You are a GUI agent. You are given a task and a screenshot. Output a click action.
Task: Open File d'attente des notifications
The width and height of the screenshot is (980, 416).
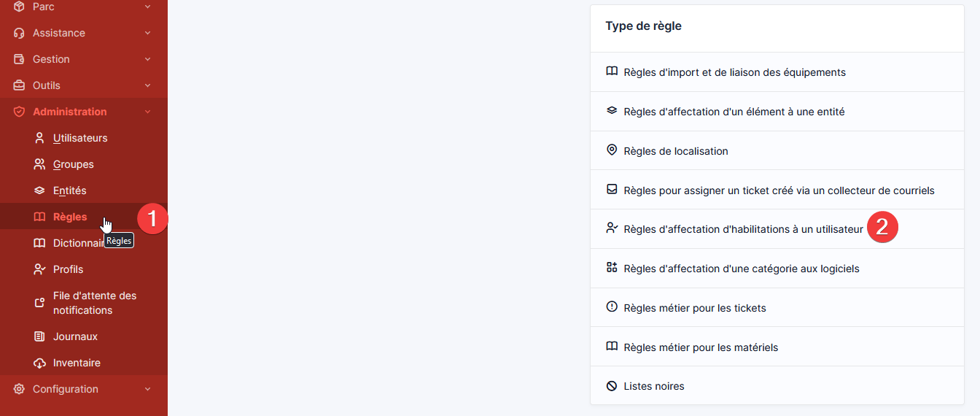94,303
